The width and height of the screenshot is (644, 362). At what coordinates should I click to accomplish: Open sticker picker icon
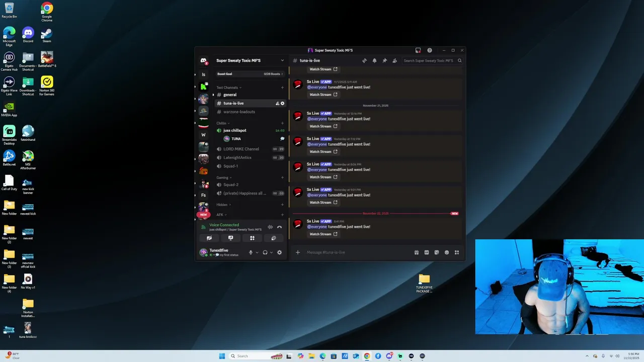pyautogui.click(x=436, y=252)
